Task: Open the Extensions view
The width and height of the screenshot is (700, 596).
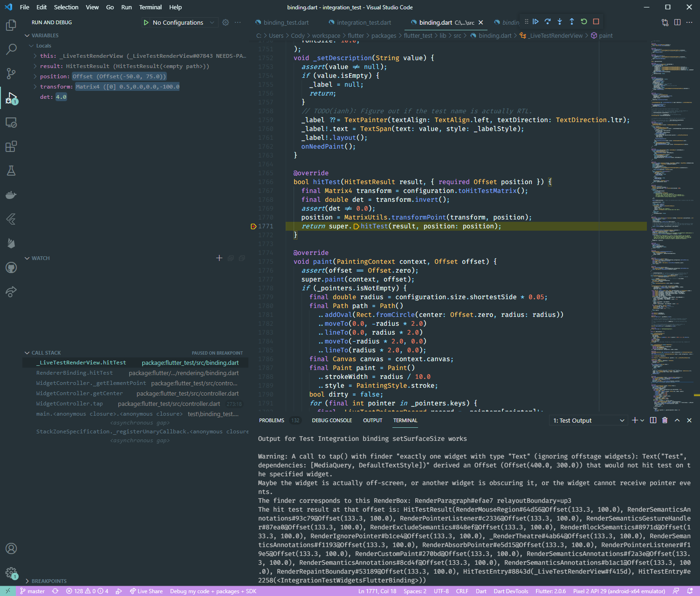Action: [x=11, y=147]
